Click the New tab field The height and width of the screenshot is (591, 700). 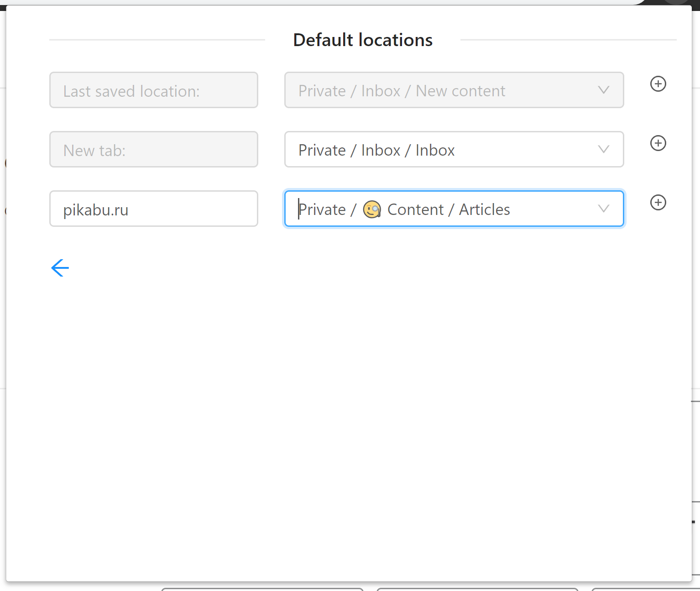click(153, 149)
